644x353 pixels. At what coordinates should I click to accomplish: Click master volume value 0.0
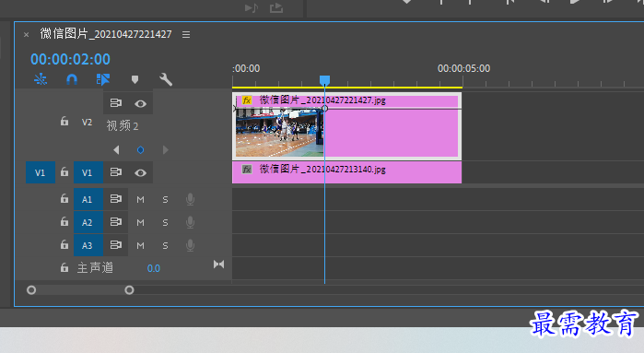point(154,268)
